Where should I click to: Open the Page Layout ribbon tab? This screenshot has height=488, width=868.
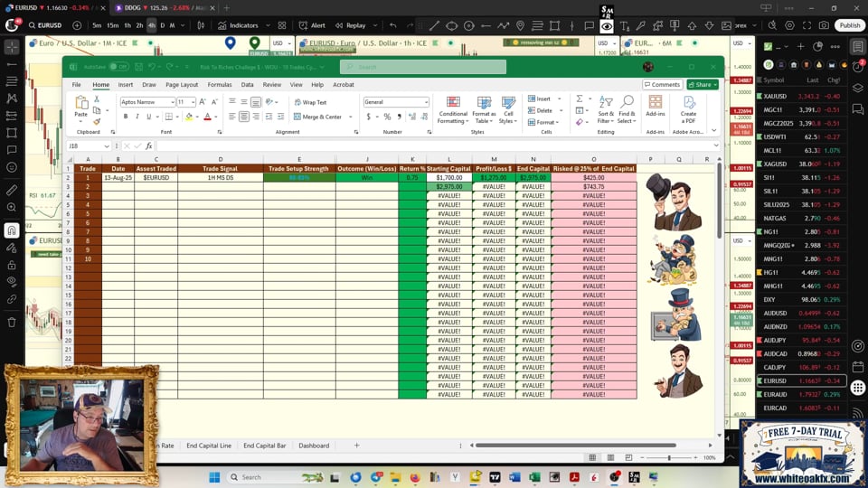(x=182, y=85)
